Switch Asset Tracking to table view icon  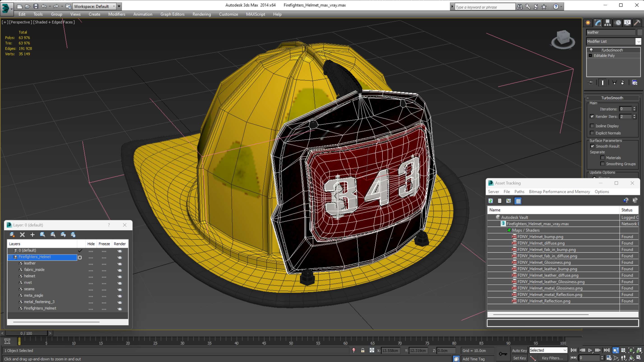[518, 201]
